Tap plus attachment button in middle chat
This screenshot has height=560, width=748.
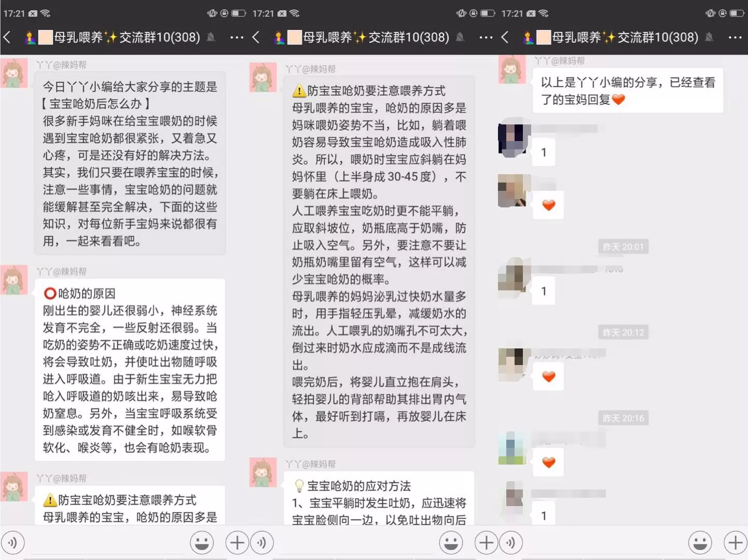(486, 543)
